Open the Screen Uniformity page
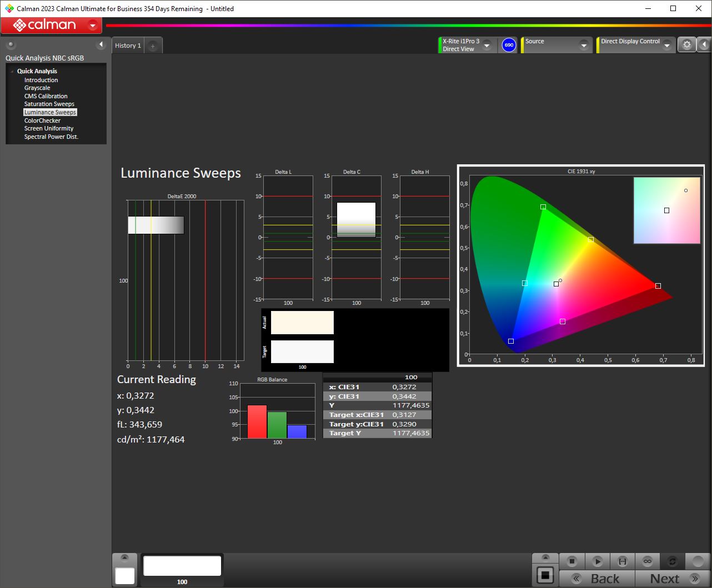712x588 pixels. (48, 128)
